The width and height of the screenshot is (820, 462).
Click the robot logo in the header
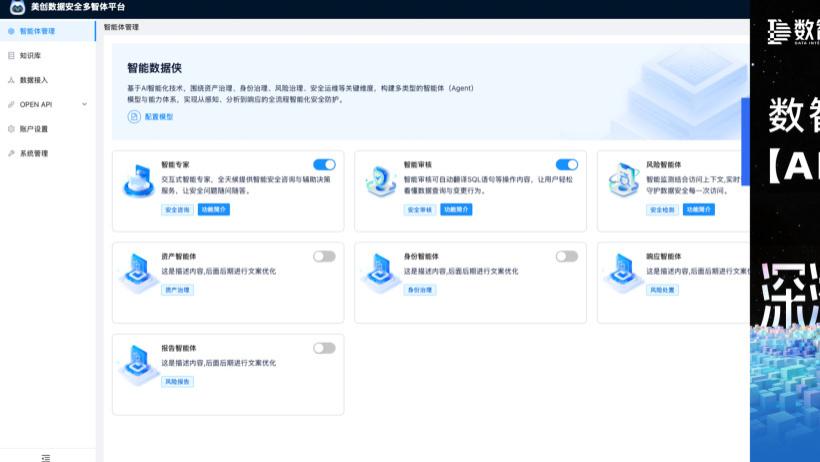click(17, 7)
